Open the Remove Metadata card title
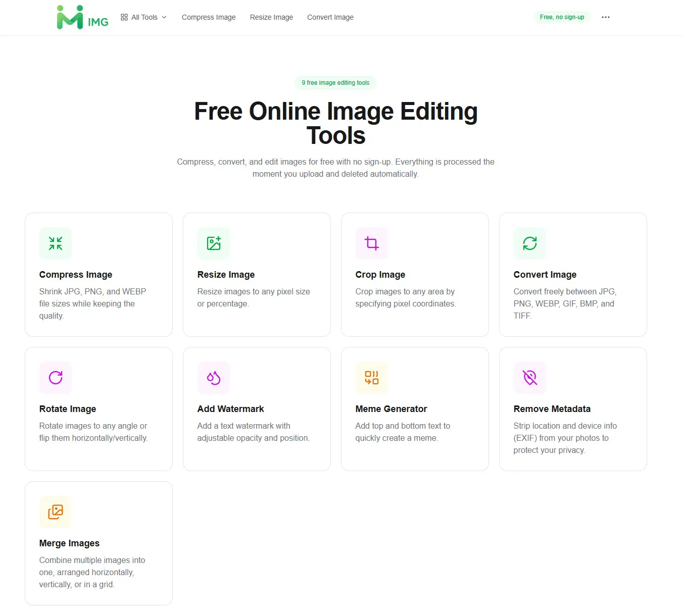This screenshot has width=683, height=616. click(552, 409)
